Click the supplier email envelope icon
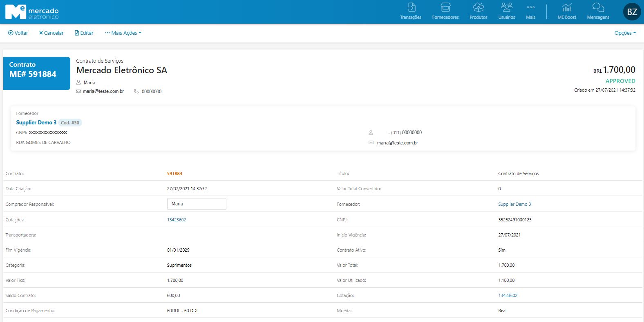This screenshot has width=644, height=322. point(371,142)
